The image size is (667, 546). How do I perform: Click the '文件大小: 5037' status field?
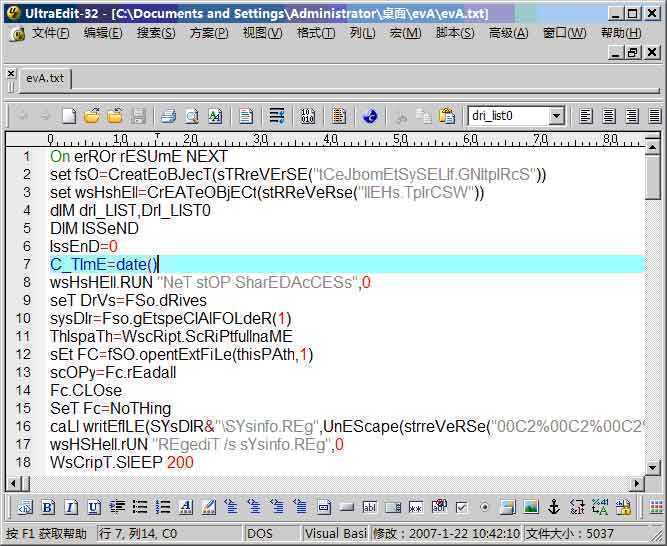point(587,533)
